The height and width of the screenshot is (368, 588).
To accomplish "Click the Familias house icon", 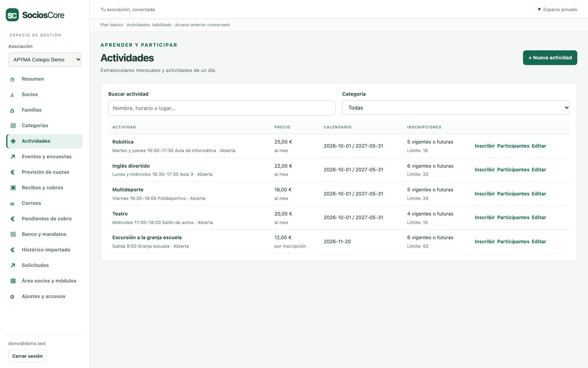I will pos(12,110).
